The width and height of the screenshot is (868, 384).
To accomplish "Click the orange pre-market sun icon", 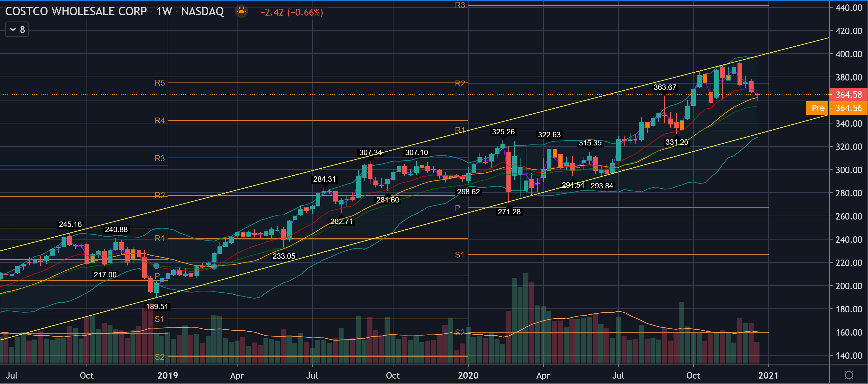I will click(241, 11).
